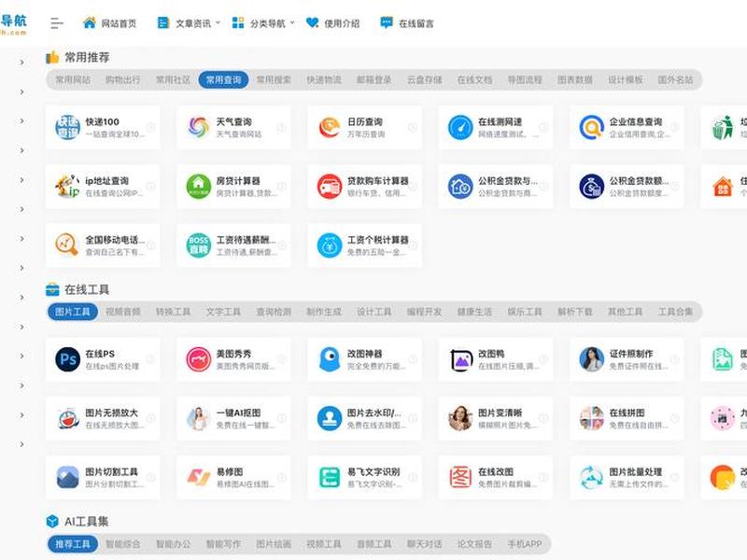
Task: Expand the last sidebar chevron
Action: tap(21, 444)
